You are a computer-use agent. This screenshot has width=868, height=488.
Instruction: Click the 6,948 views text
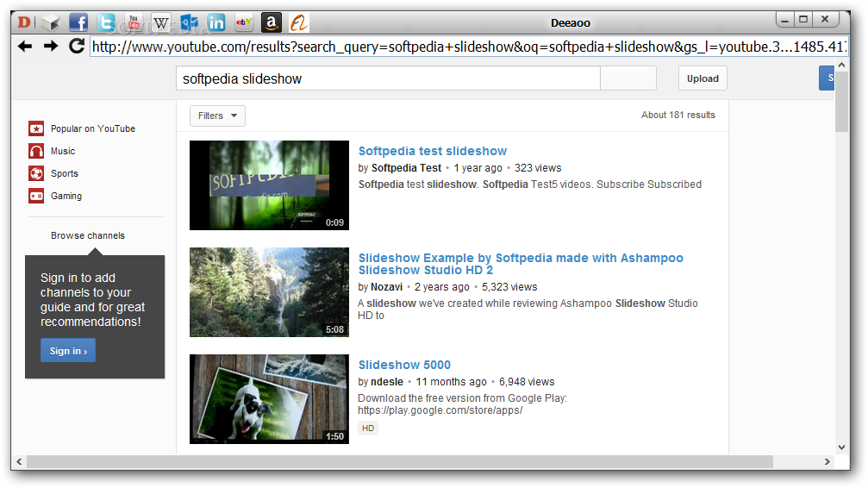[x=527, y=382]
